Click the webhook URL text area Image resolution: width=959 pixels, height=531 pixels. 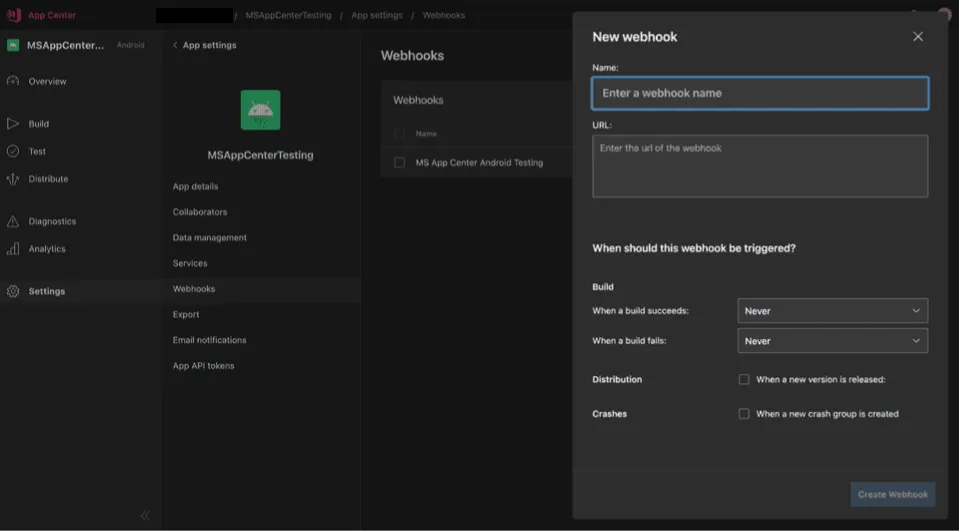(x=760, y=166)
